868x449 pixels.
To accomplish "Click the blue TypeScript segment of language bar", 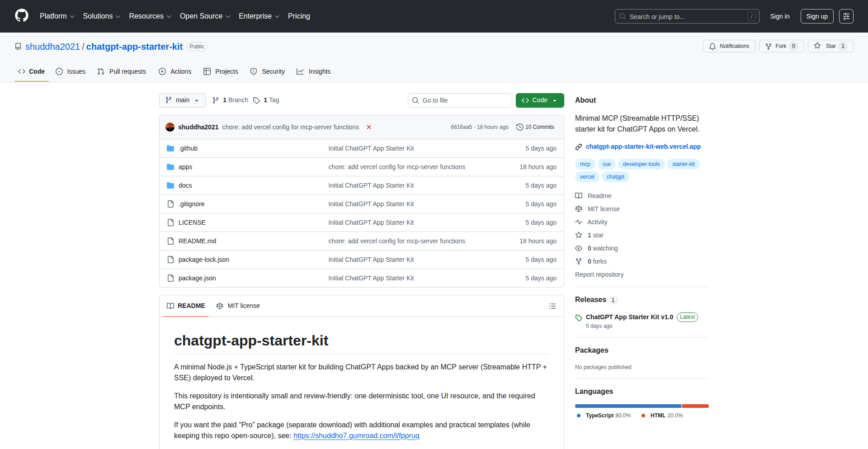I will pyautogui.click(x=627, y=406).
